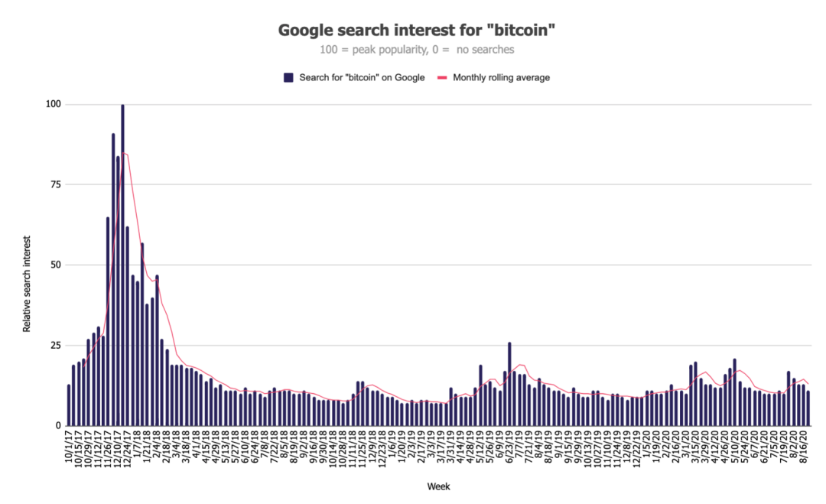Screen dimensions: 826x504
Task: Click the dark blue legend swatch for Google searches
Action: pos(288,77)
